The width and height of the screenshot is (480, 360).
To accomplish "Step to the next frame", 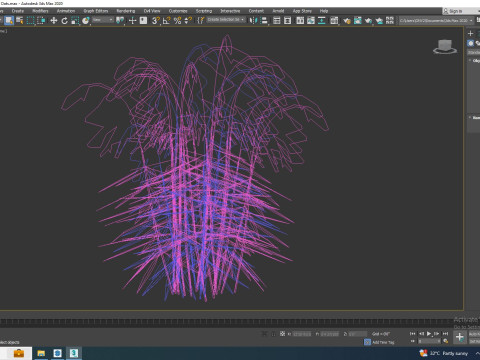I will pyautogui.click(x=437, y=334).
